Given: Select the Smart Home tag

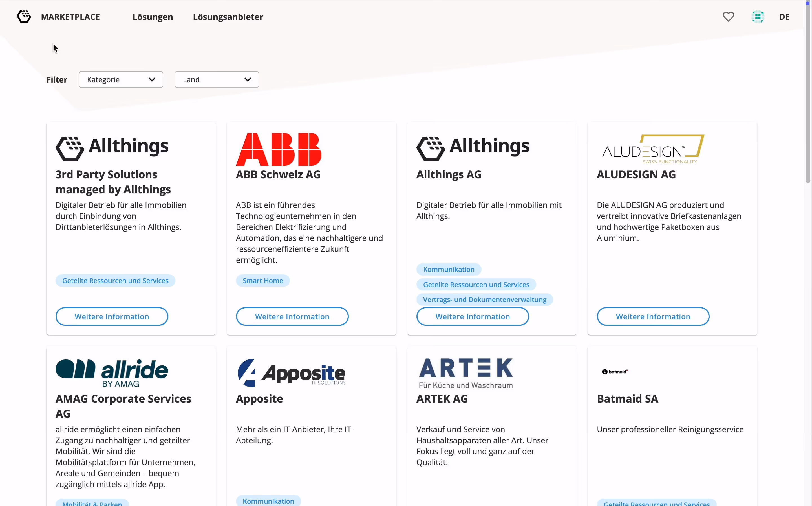Looking at the screenshot, I should pos(263,280).
